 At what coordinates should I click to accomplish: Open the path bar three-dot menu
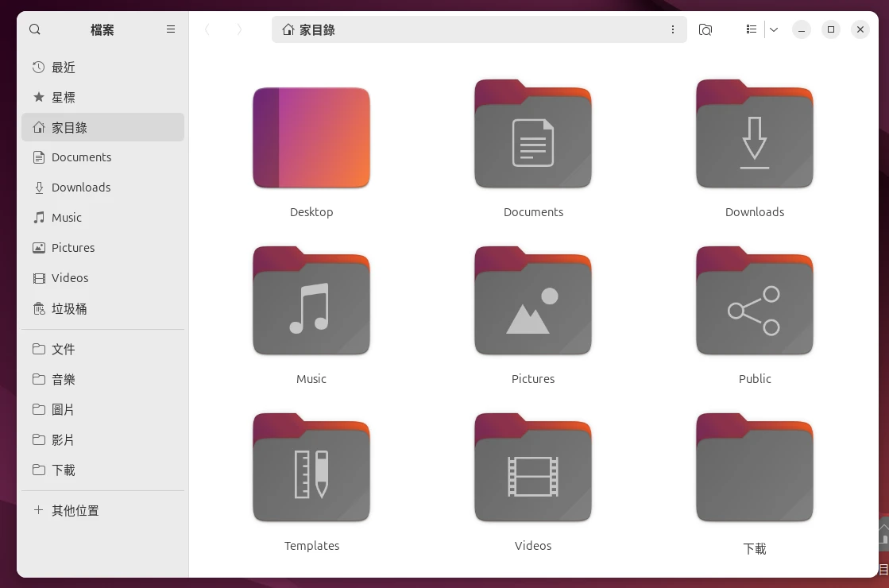673,30
